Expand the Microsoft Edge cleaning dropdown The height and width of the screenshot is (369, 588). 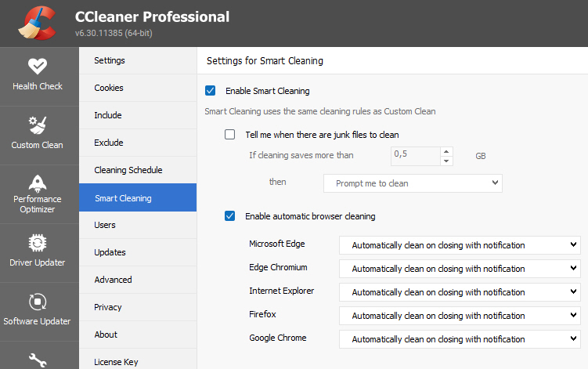[460, 245]
